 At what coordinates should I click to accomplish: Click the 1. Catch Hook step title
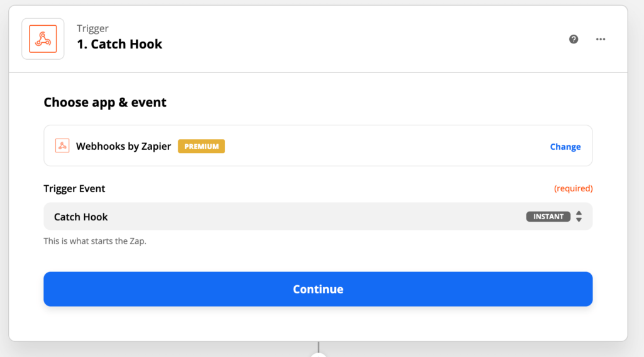point(119,44)
